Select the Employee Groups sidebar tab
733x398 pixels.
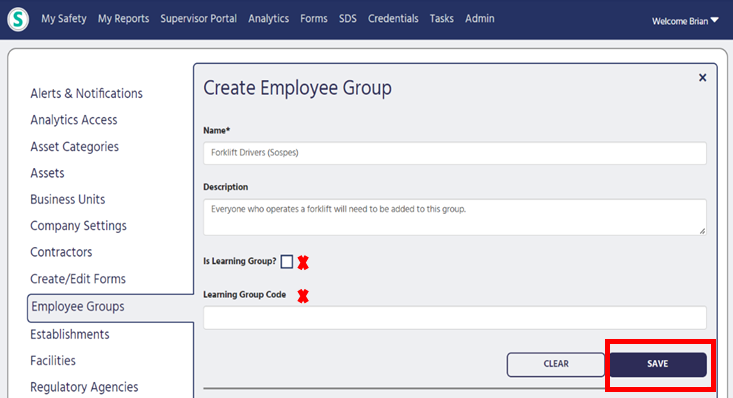point(110,308)
